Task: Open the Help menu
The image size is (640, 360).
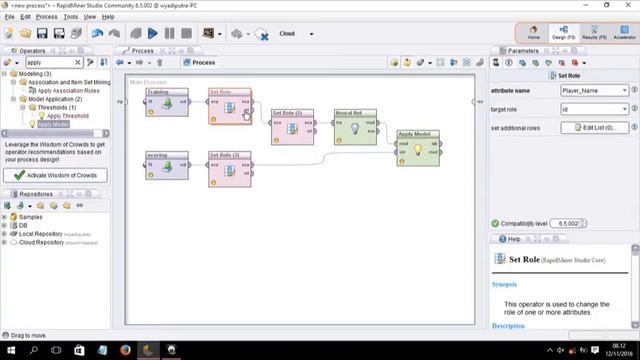Action: tap(108, 17)
